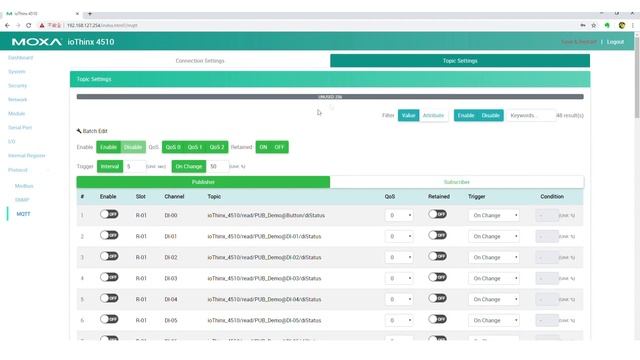Image resolution: width=640 pixels, height=360 pixels.
Task: Open Trigger dropdown for DI-00 row
Action: click(494, 215)
